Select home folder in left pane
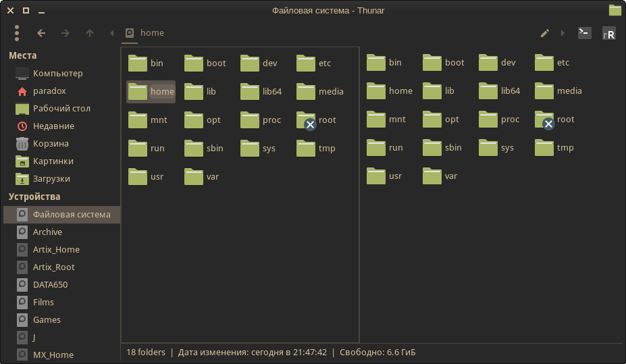The image size is (626, 364). pyautogui.click(x=151, y=92)
